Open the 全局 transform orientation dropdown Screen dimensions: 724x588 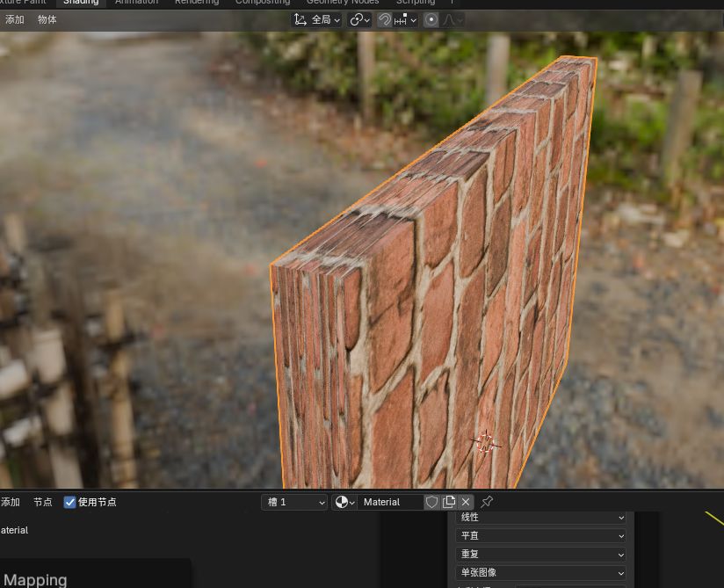(x=316, y=20)
